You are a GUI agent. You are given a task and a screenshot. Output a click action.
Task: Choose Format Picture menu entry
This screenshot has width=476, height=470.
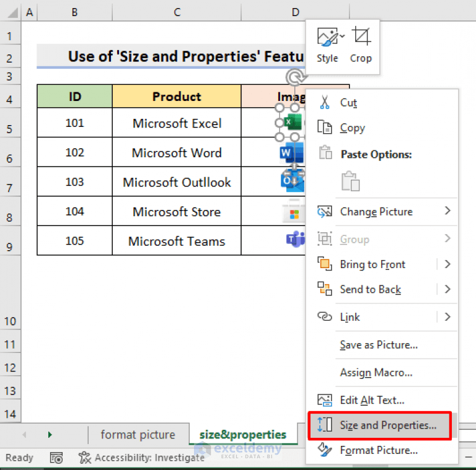[x=382, y=450]
